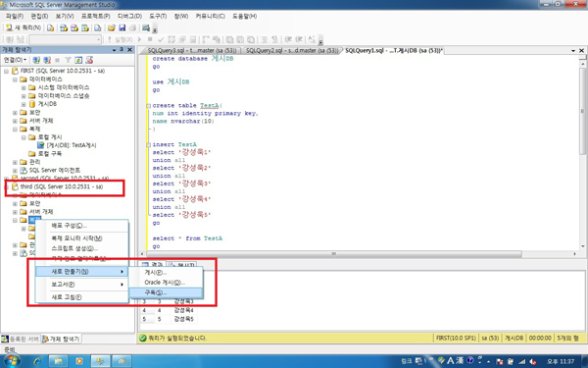Image resolution: width=588 pixels, height=368 pixels.
Task: Open the 연결(O) connect dropdown
Action: (x=15, y=60)
